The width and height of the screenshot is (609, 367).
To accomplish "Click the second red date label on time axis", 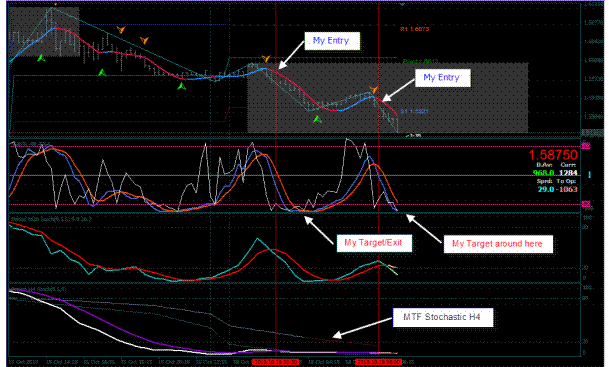I will coord(378,362).
